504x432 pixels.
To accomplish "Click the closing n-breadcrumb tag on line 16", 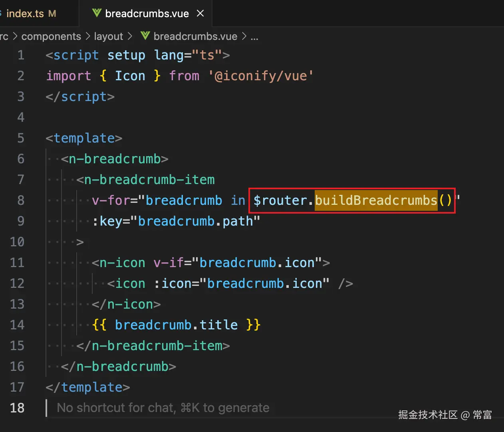I will [x=119, y=367].
